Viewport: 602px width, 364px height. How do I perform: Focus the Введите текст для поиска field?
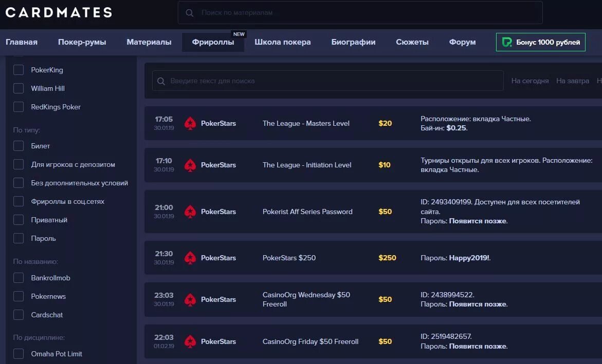(x=328, y=81)
